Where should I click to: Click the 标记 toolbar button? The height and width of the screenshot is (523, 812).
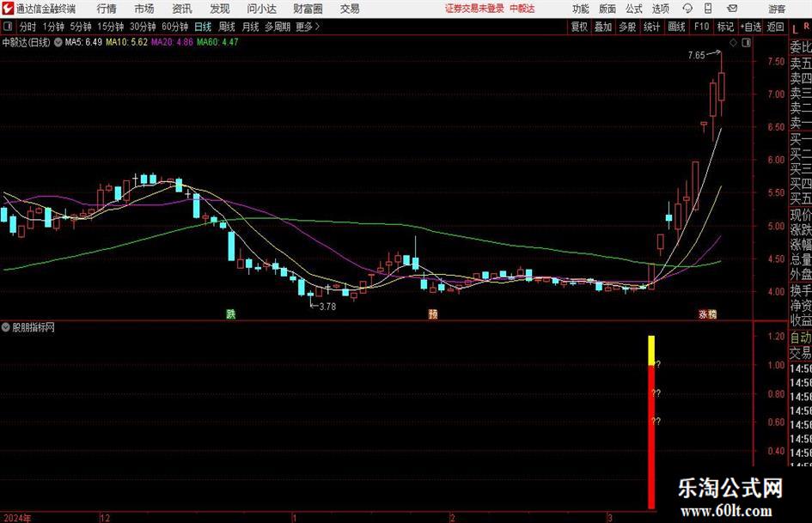coord(725,27)
